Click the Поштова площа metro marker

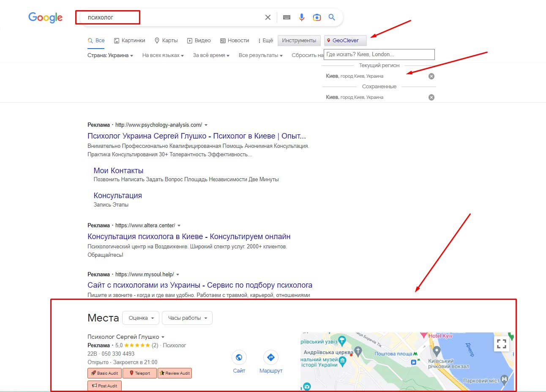coord(416,354)
